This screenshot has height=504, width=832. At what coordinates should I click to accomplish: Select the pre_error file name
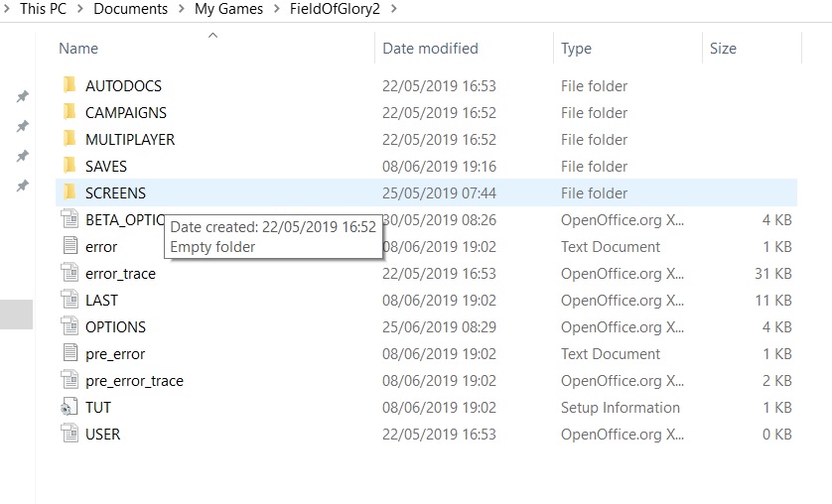point(115,354)
